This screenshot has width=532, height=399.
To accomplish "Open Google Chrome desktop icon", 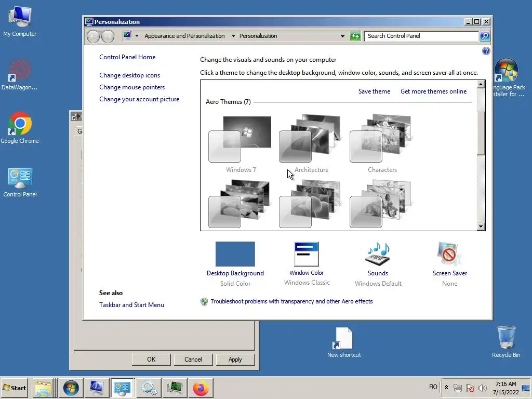I will pyautogui.click(x=20, y=128).
